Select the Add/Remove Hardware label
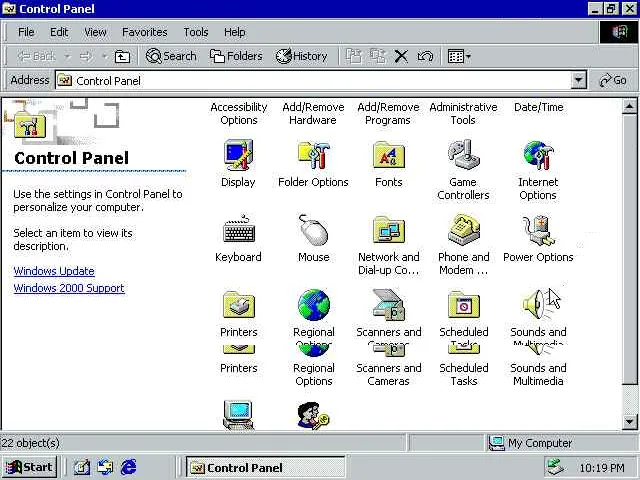This screenshot has width=640, height=480. (313, 113)
